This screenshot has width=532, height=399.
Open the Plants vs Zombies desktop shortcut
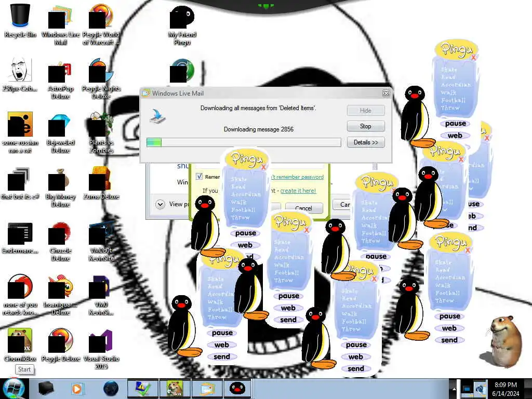pyautogui.click(x=101, y=133)
